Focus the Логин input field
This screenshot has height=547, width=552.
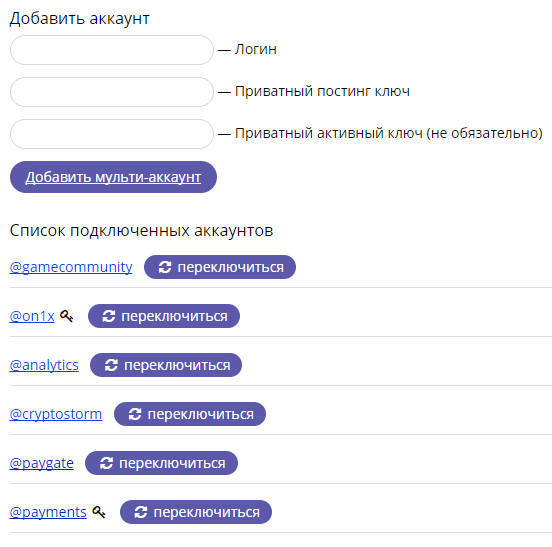(112, 50)
